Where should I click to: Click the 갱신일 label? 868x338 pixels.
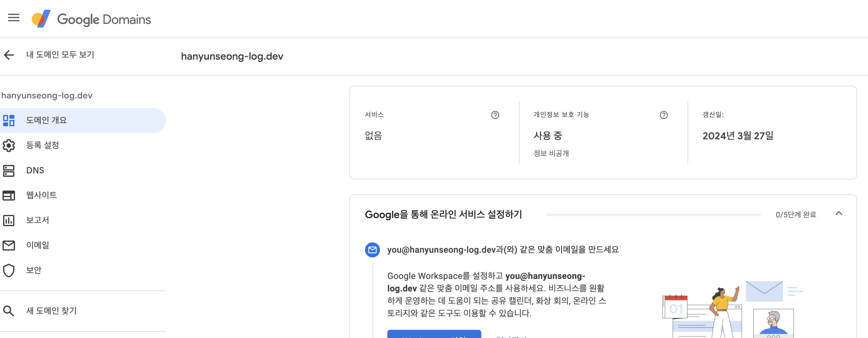(713, 115)
